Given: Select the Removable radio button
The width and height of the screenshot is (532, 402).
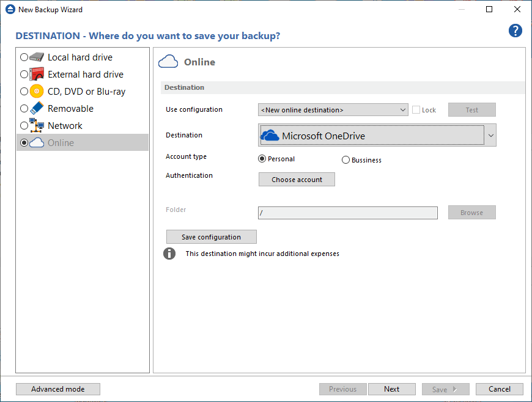Looking at the screenshot, I should pyautogui.click(x=24, y=108).
